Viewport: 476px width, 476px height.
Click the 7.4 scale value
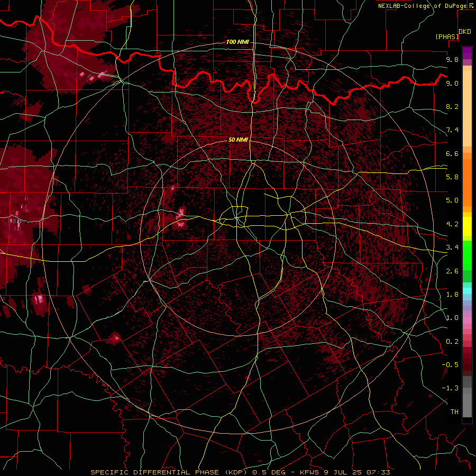click(452, 130)
